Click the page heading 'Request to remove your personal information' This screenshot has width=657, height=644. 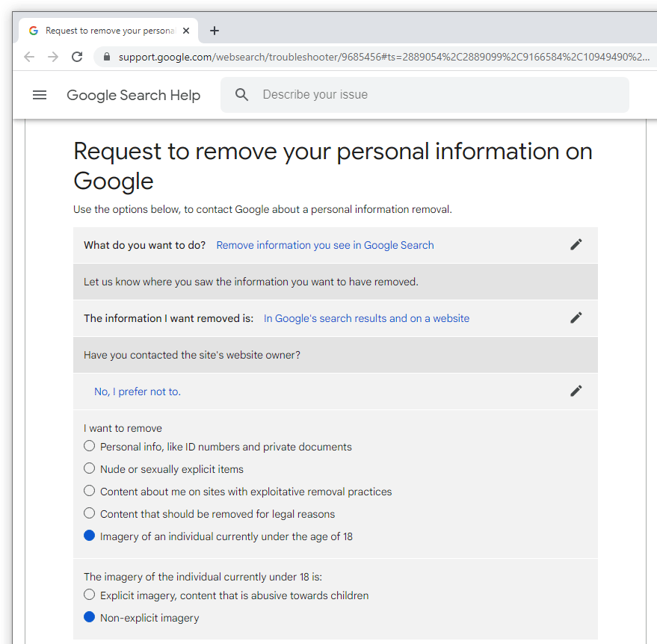click(x=333, y=166)
